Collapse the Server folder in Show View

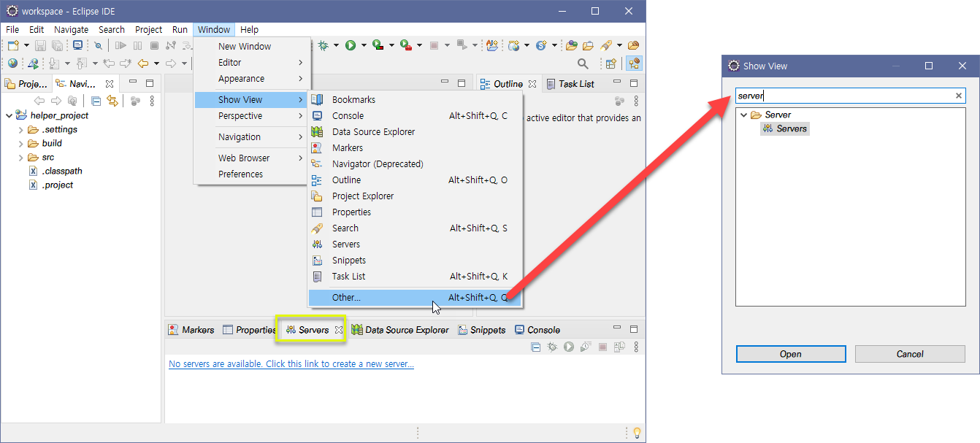pos(743,115)
